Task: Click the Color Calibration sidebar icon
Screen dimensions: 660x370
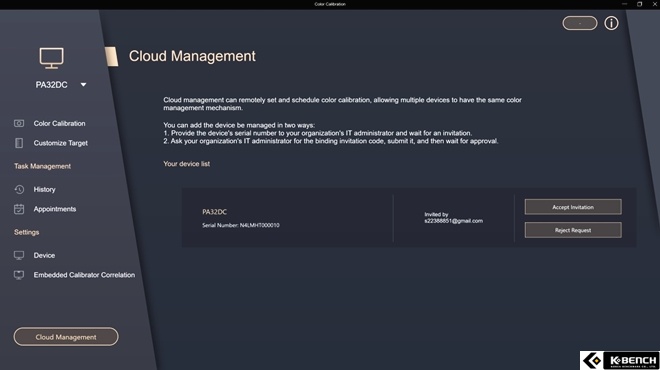Action: [19, 123]
